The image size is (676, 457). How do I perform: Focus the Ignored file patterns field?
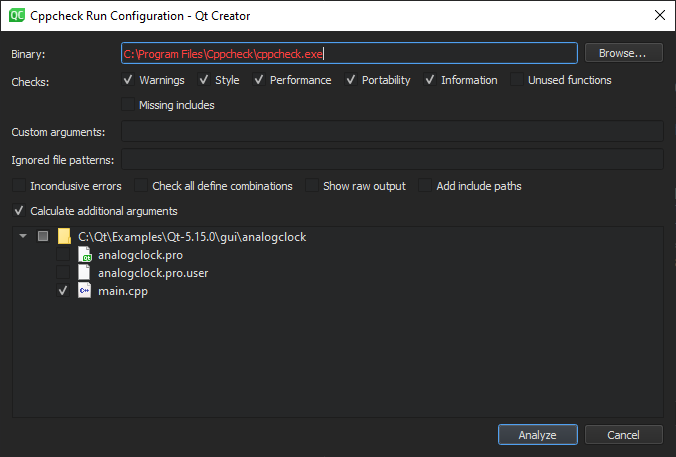tap(391, 159)
